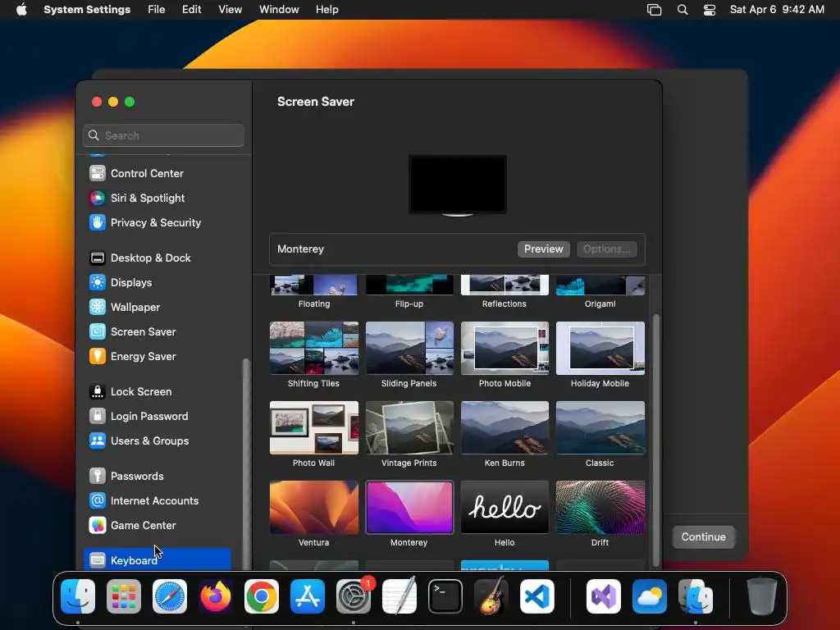Open the File menu
This screenshot has height=630, width=840.
[x=157, y=10]
